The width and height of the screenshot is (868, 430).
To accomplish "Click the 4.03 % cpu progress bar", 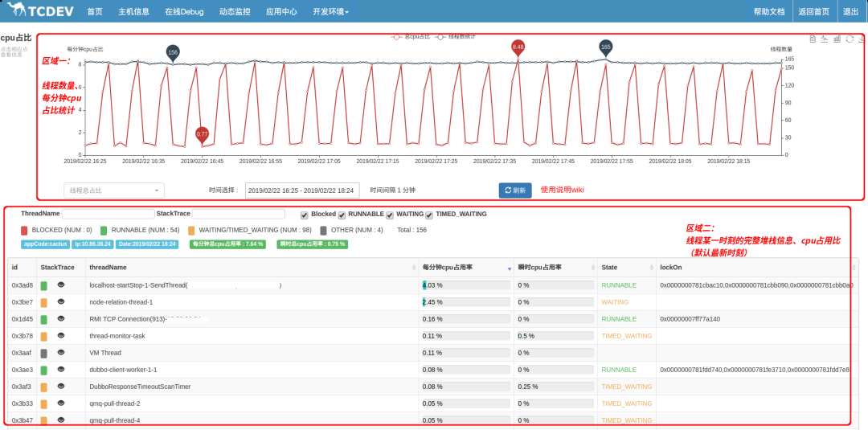I will coord(465,285).
